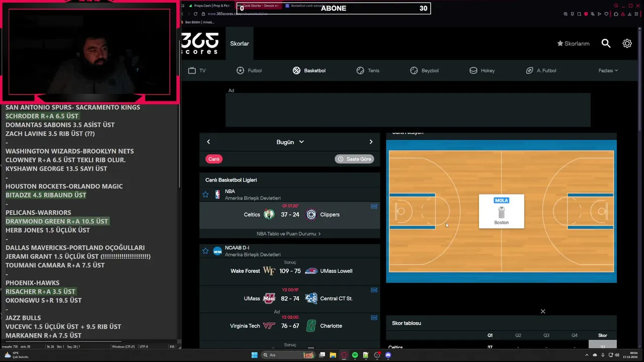This screenshot has height=362, width=644.
Task: Click the Clippers team logo
Action: click(311, 215)
